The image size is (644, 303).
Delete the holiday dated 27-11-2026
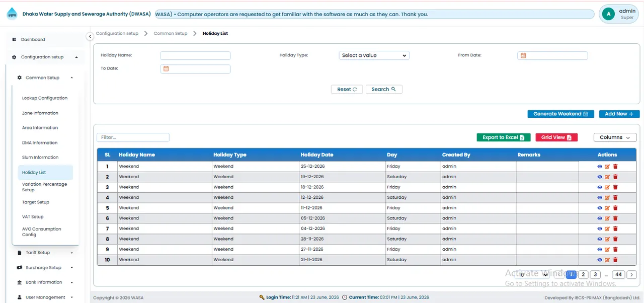pos(615,249)
